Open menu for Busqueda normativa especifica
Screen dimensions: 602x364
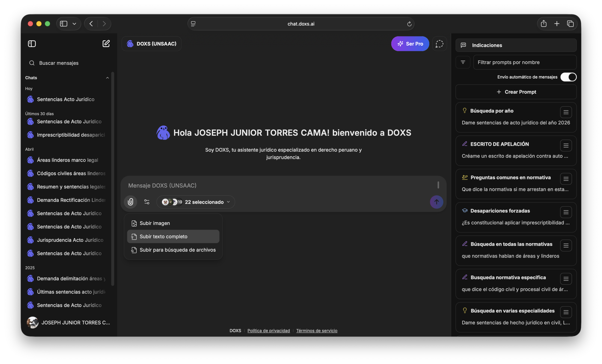point(566,279)
